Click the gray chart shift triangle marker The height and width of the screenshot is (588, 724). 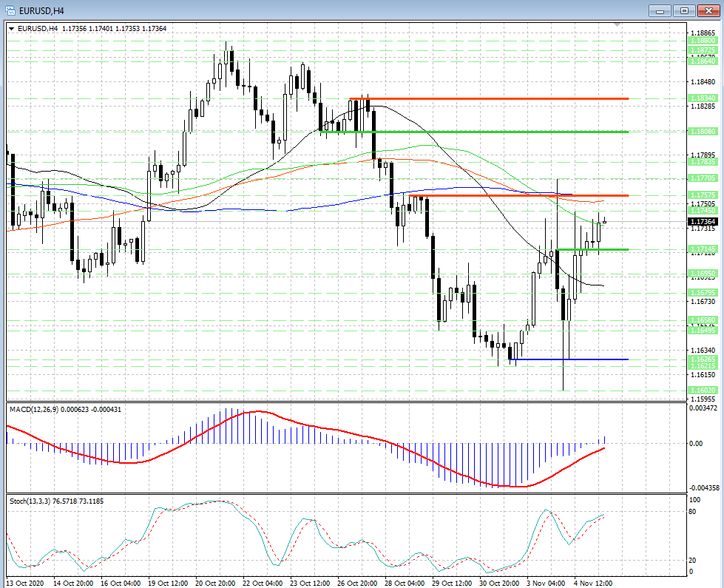(618, 24)
